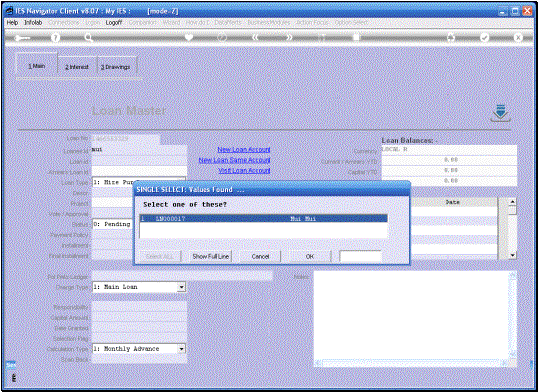This screenshot has height=392, width=538.
Task: Click the toolbar icon left of the checkmark
Action: click(451, 37)
